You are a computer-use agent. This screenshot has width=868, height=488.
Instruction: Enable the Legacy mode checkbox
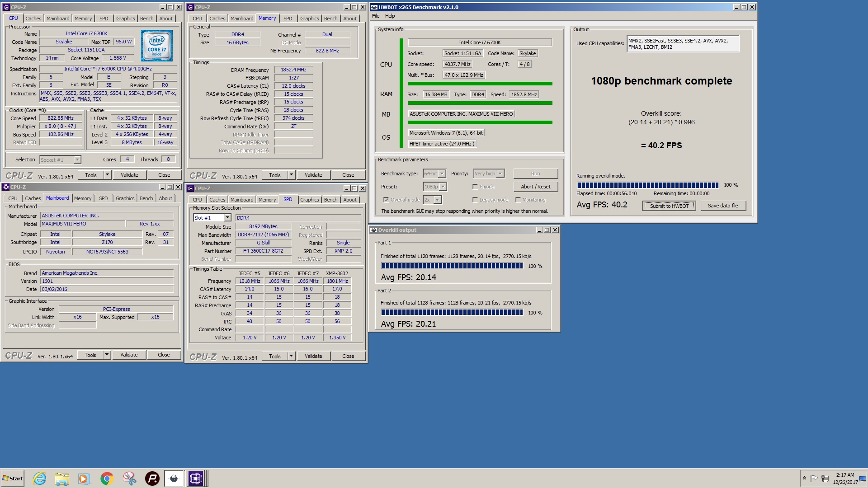[475, 200]
